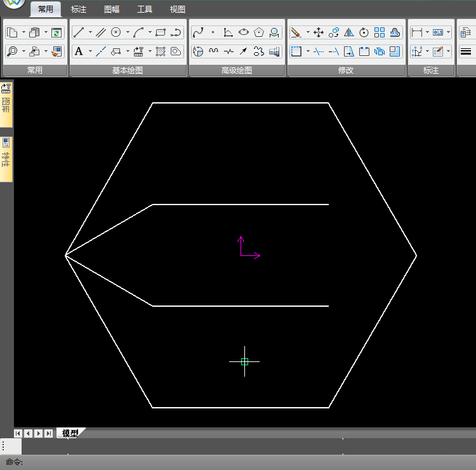Image resolution: width=476 pixels, height=470 pixels.
Task: Click the Zoom window magnifier icon
Action: (12, 51)
